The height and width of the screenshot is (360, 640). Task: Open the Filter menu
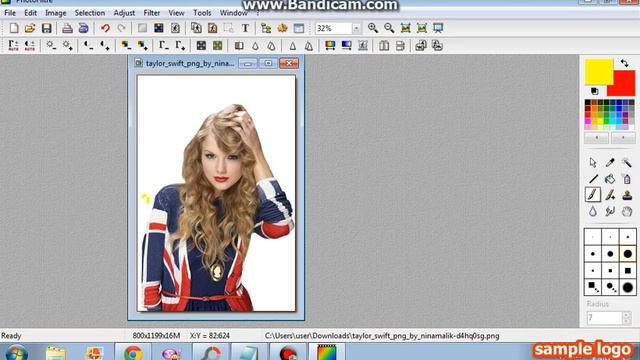click(x=151, y=13)
